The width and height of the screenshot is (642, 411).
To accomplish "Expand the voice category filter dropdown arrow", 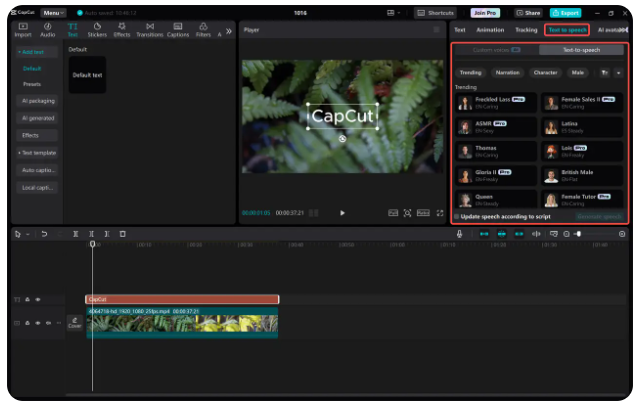I will (x=618, y=73).
